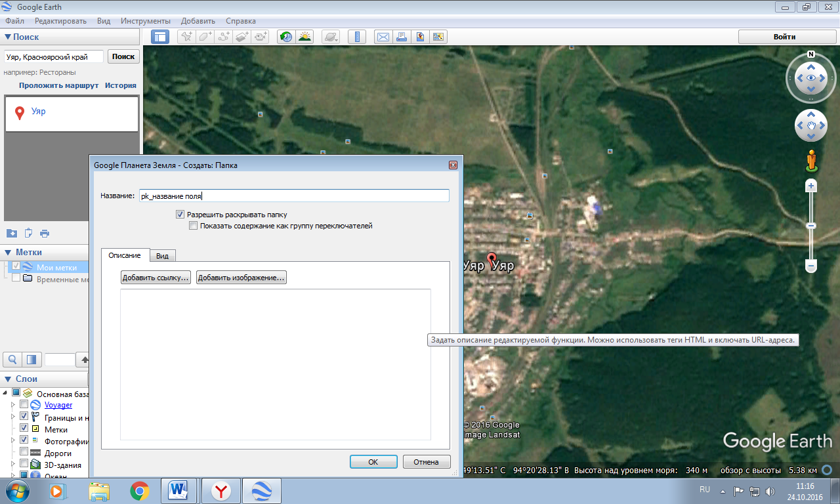
Task: Close the folder dialog with the X
Action: [x=453, y=165]
